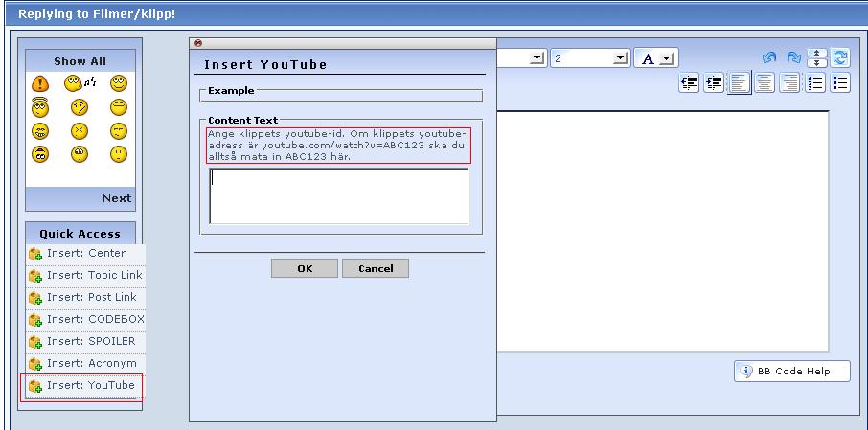Insert a numbered list
This screenshot has width=868, height=430.
click(815, 83)
